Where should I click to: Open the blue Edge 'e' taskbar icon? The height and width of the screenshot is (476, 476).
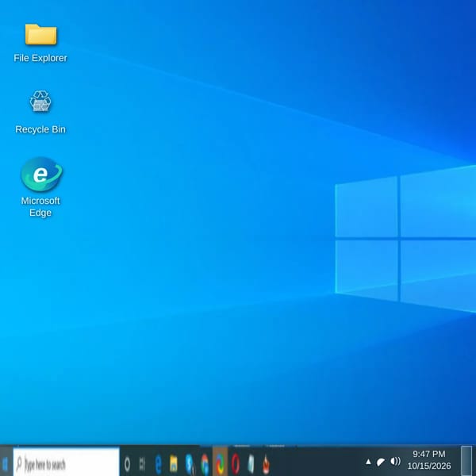tap(158, 464)
